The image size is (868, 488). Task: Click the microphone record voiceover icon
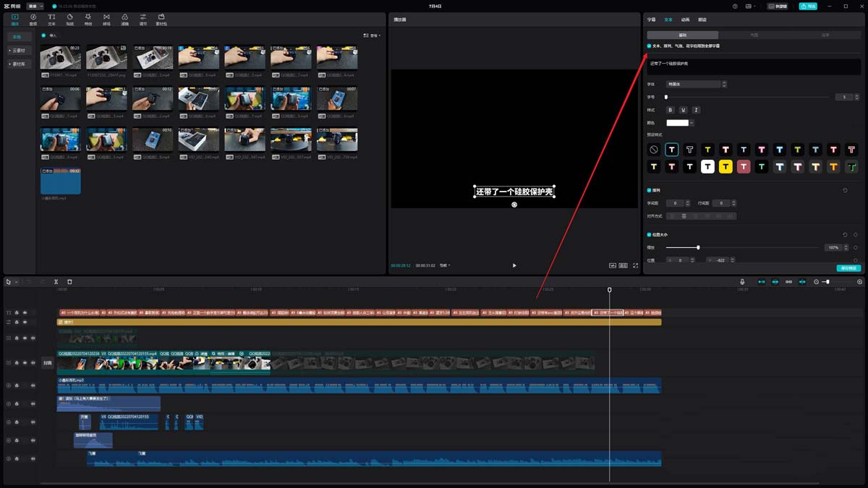click(x=742, y=281)
